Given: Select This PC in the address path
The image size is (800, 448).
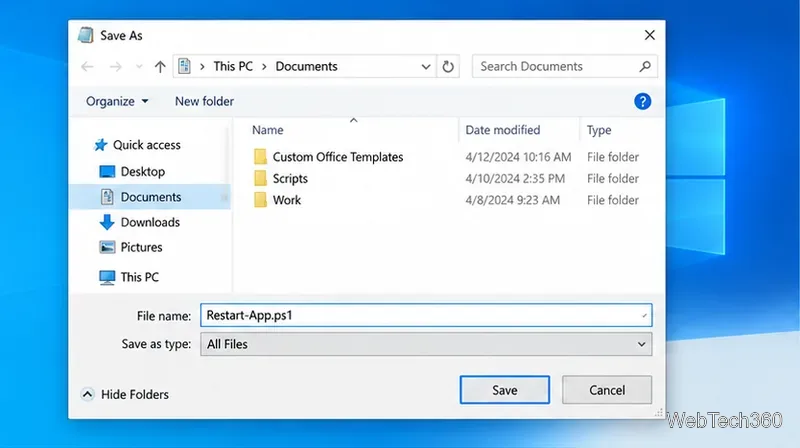Looking at the screenshot, I should [x=233, y=66].
